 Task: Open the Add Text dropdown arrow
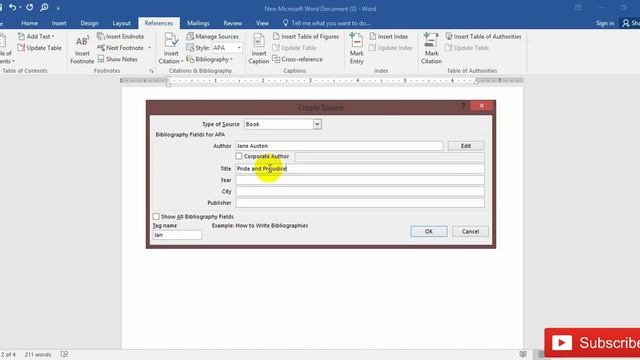53,37
